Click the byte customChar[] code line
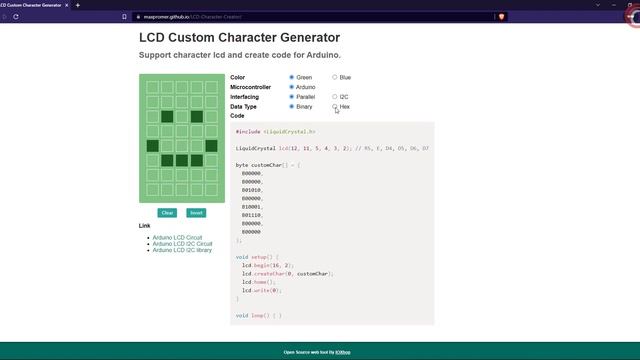The image size is (640, 360). (268, 165)
